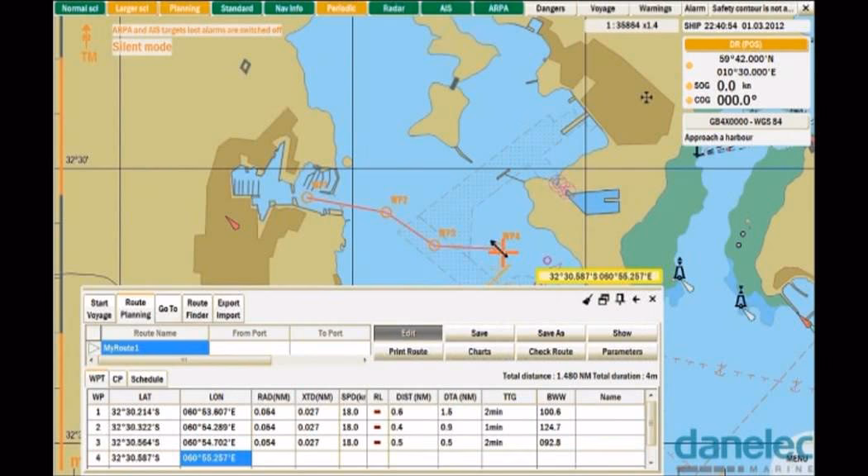Expand the MyRoute1 route entry
This screenshot has width=868, height=476.
pyautogui.click(x=93, y=347)
